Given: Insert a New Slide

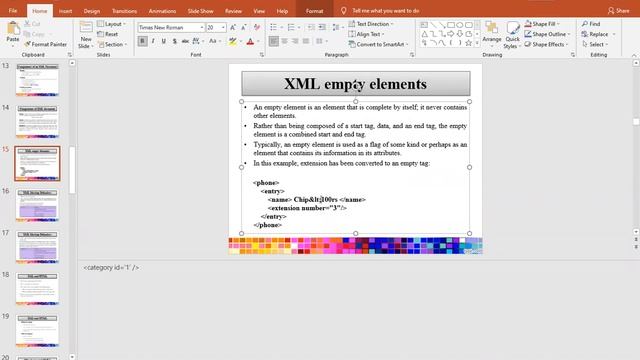Looking at the screenshot, I should click(86, 35).
